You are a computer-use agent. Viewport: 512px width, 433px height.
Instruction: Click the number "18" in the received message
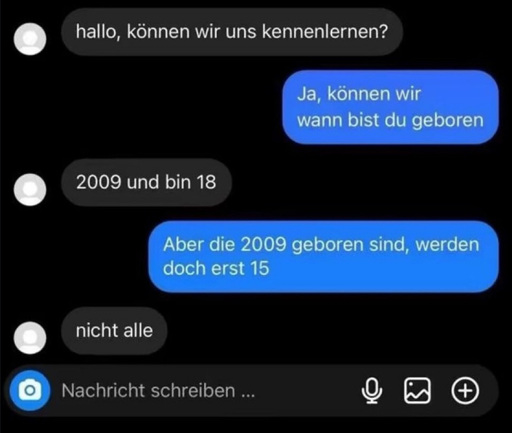click(206, 182)
